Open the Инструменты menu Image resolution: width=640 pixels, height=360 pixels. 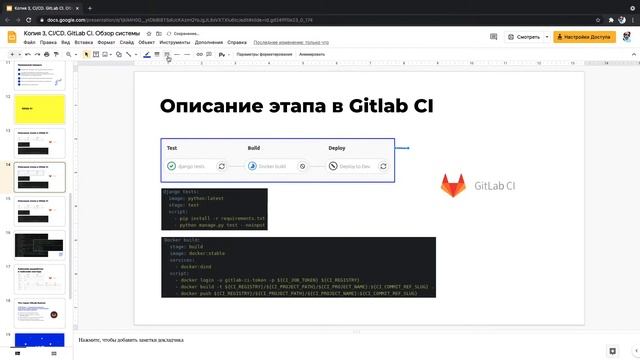(x=175, y=42)
